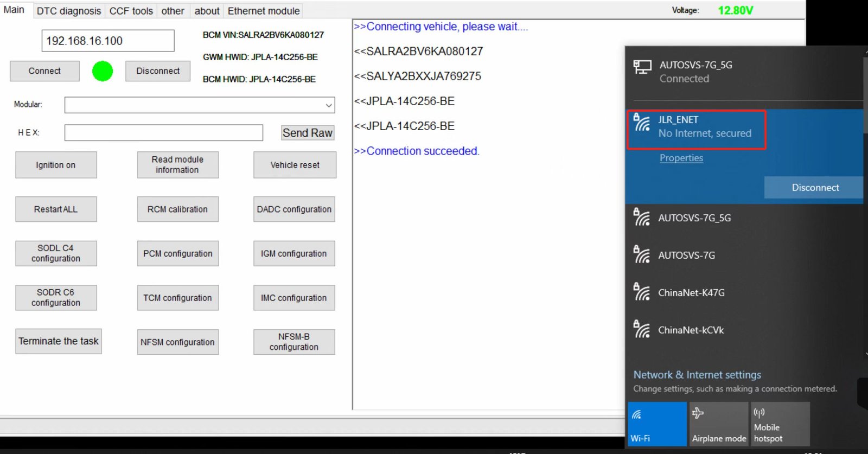
Task: Click the SODL C4 configuration button
Action: click(x=56, y=253)
